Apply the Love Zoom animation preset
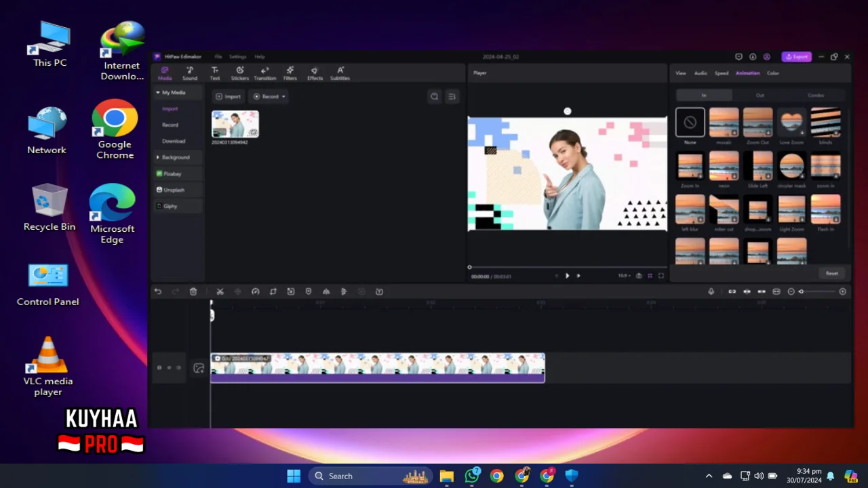Viewport: 868px width, 488px height. click(x=791, y=123)
